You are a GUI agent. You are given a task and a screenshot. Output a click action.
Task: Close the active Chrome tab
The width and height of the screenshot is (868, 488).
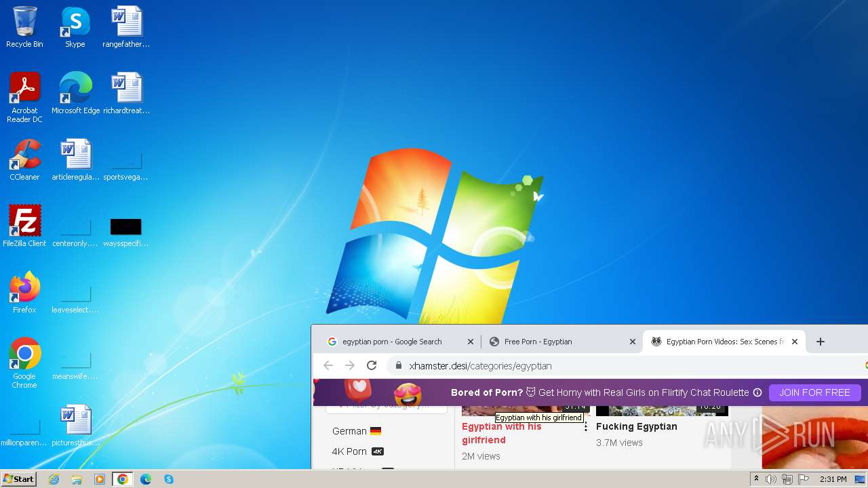[x=795, y=342]
